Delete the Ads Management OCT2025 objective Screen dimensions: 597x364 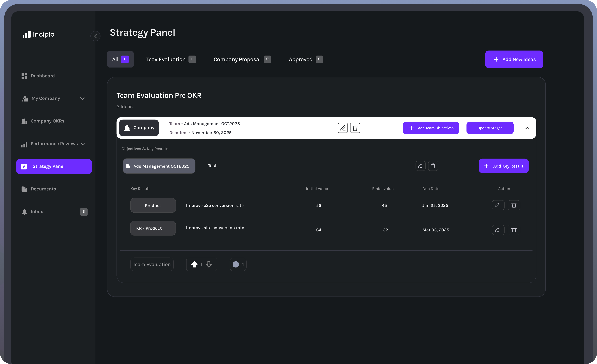pos(433,166)
